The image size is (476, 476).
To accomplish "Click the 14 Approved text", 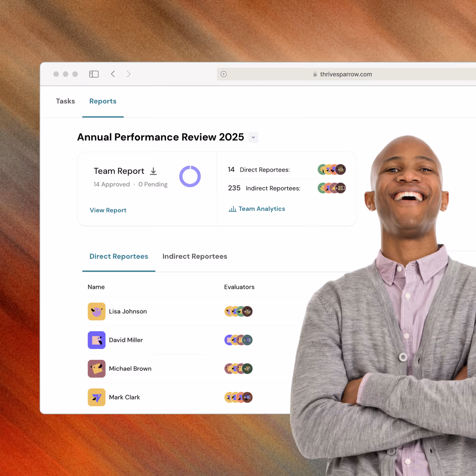I will tap(112, 184).
